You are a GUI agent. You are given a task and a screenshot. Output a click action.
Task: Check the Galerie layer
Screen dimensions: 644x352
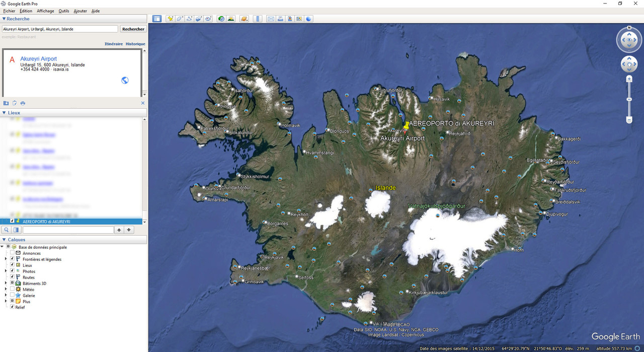tap(12, 296)
